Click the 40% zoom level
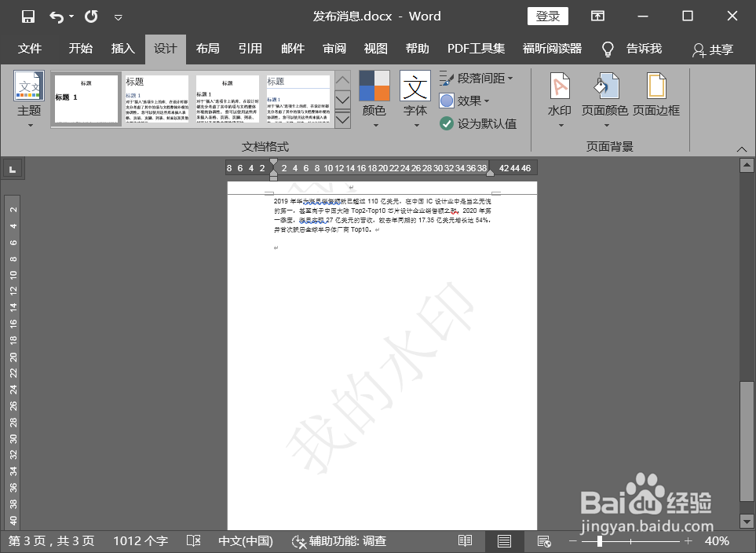 point(717,541)
